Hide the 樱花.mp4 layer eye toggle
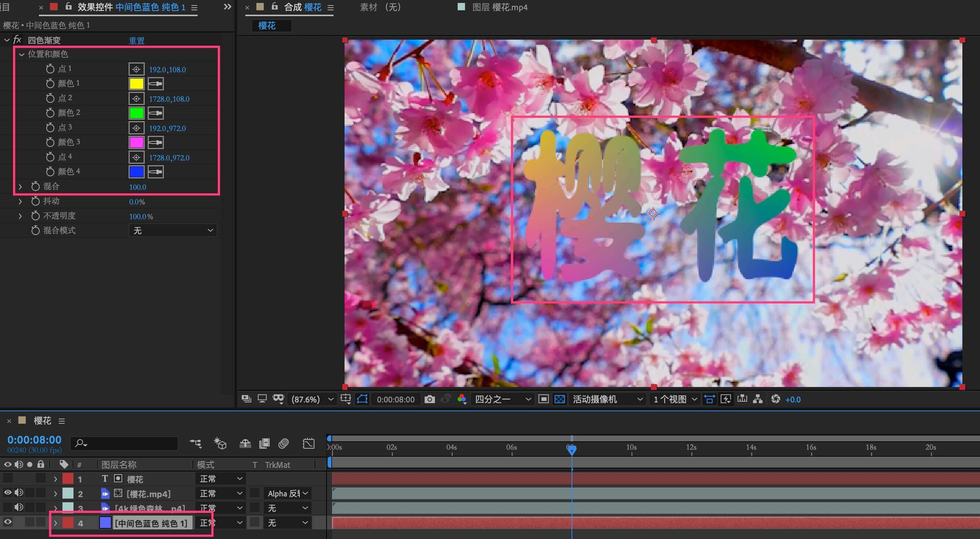This screenshot has height=539, width=980. pos(8,493)
